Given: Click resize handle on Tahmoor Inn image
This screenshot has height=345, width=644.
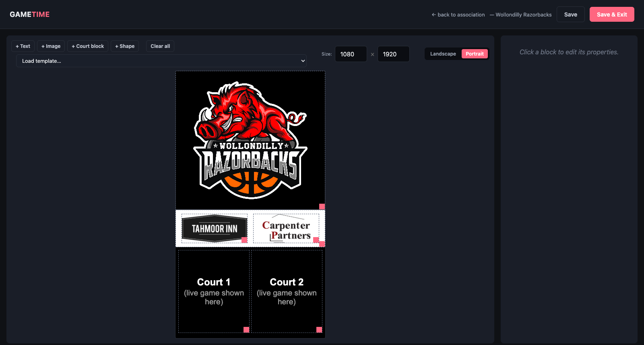Looking at the screenshot, I should pos(244,240).
